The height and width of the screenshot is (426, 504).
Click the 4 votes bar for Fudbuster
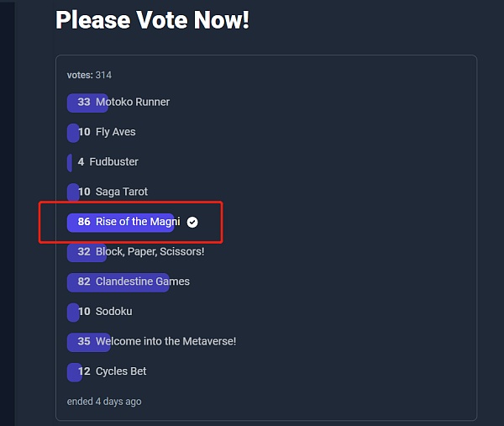tap(70, 163)
